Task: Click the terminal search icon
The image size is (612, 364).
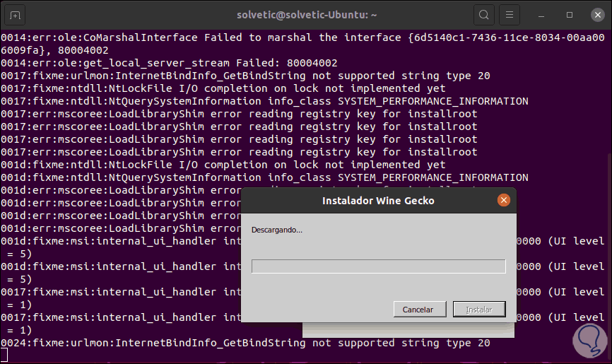Action: 483,14
